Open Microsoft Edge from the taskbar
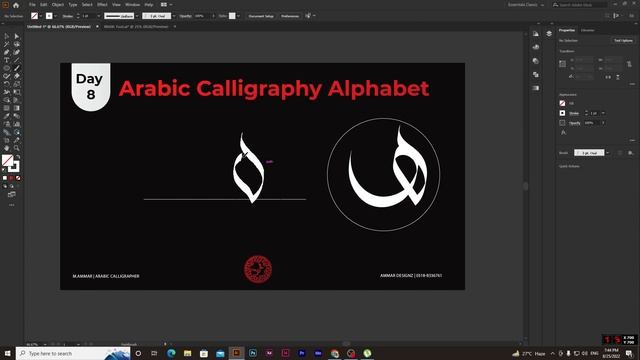This screenshot has height=360, width=640. click(171, 353)
